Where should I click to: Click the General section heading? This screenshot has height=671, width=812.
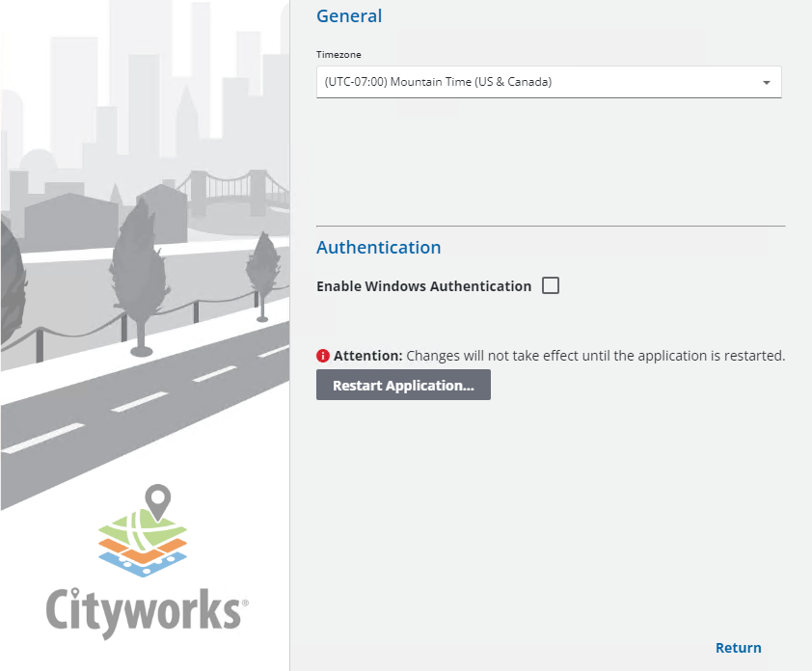[x=349, y=16]
